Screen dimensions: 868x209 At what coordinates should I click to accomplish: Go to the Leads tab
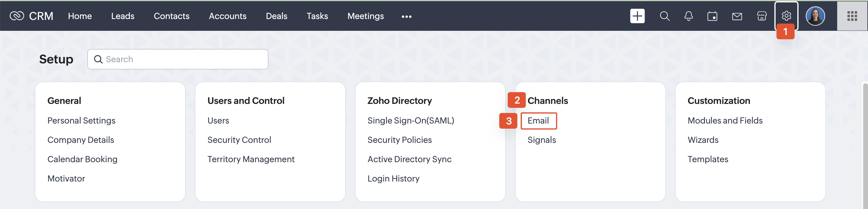coord(123,16)
